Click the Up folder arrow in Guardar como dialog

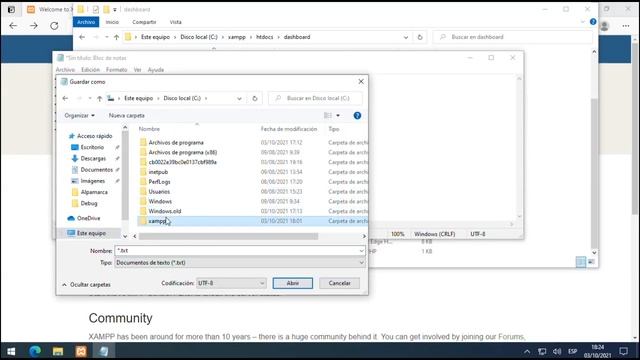(x=100, y=98)
